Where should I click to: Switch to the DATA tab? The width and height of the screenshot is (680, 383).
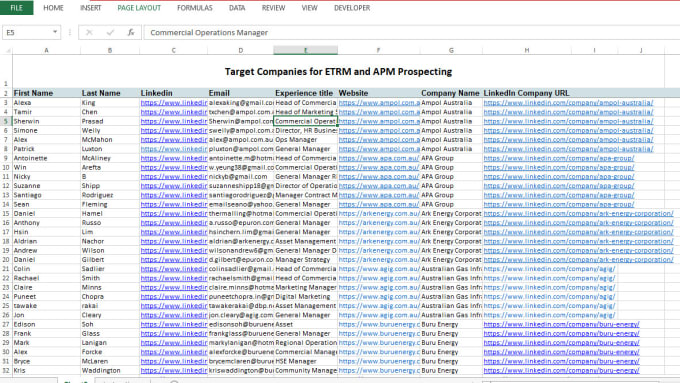pos(237,8)
